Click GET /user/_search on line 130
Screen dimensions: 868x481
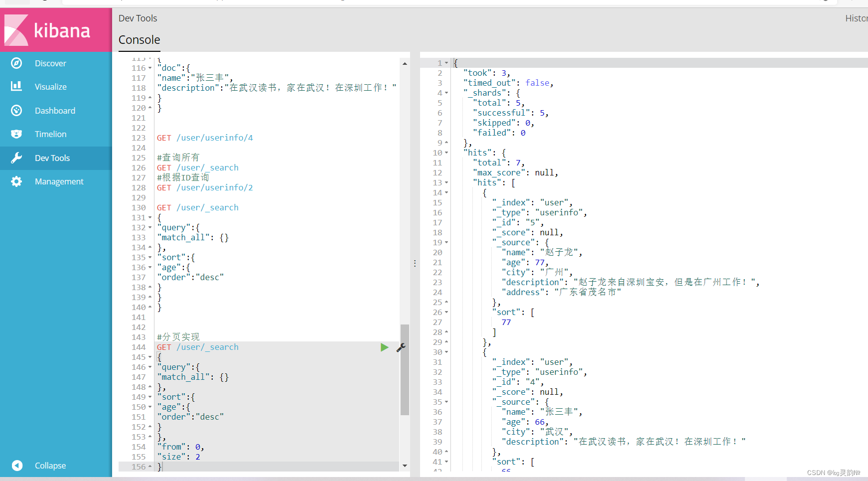coord(198,207)
